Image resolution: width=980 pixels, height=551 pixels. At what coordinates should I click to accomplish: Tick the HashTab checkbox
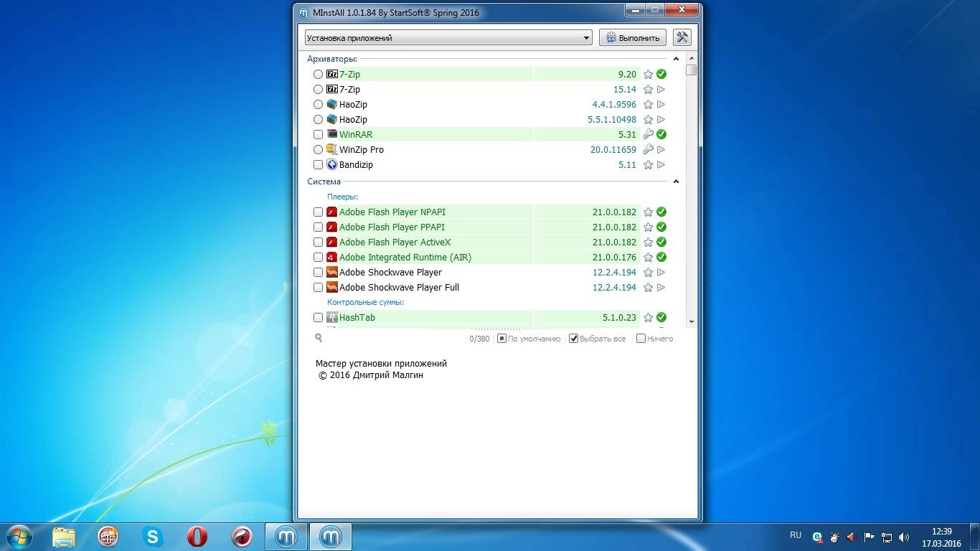(318, 317)
